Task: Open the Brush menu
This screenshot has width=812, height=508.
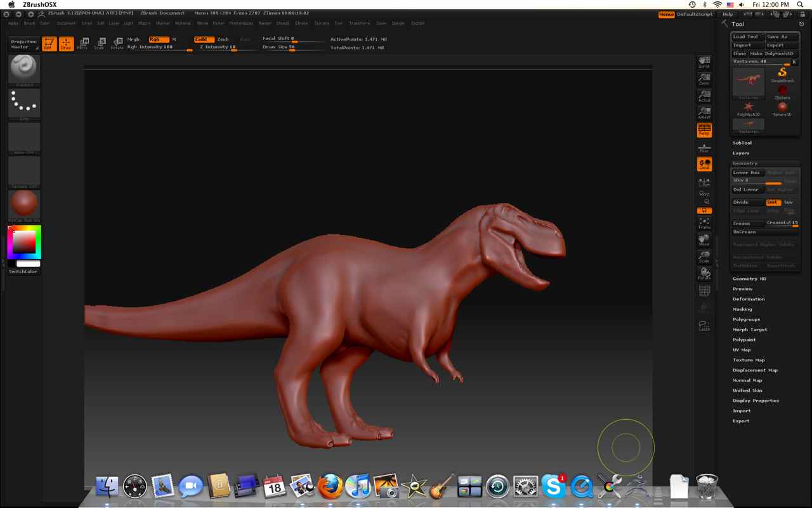Action: [29, 23]
